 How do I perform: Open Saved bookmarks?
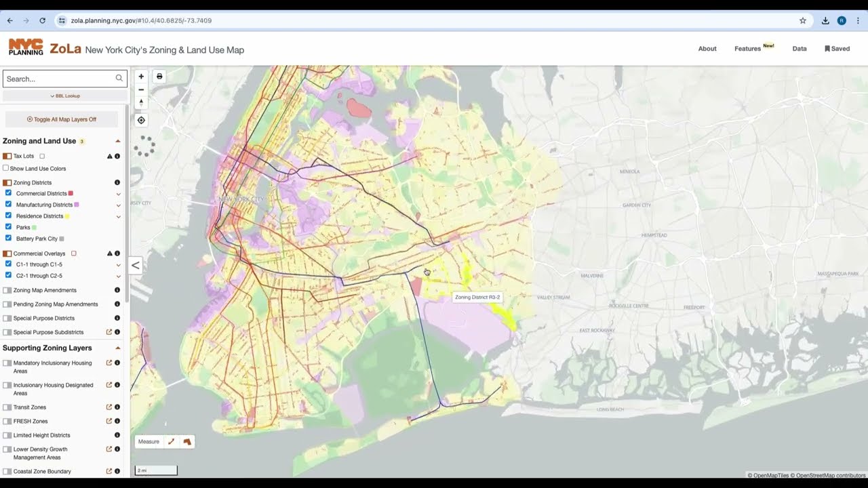(x=837, y=49)
